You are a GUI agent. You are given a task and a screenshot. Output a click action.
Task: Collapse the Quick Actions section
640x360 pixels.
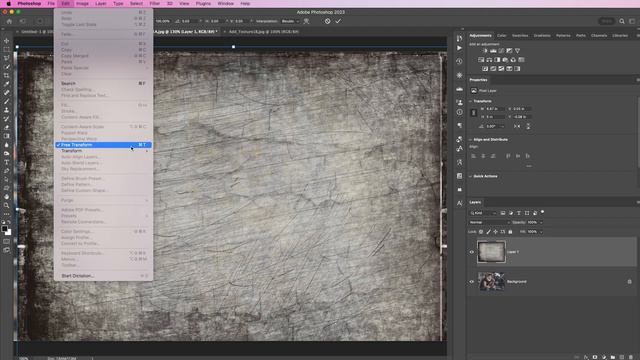(471, 176)
